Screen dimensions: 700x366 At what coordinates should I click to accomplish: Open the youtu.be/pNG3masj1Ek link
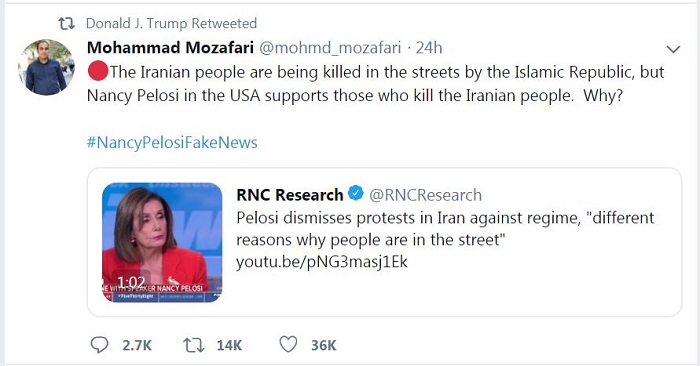(x=322, y=262)
